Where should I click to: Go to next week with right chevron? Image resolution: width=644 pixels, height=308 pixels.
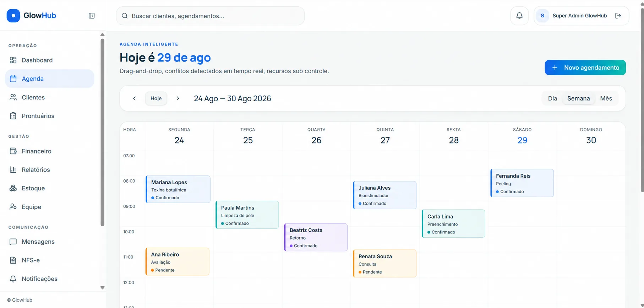pyautogui.click(x=178, y=98)
